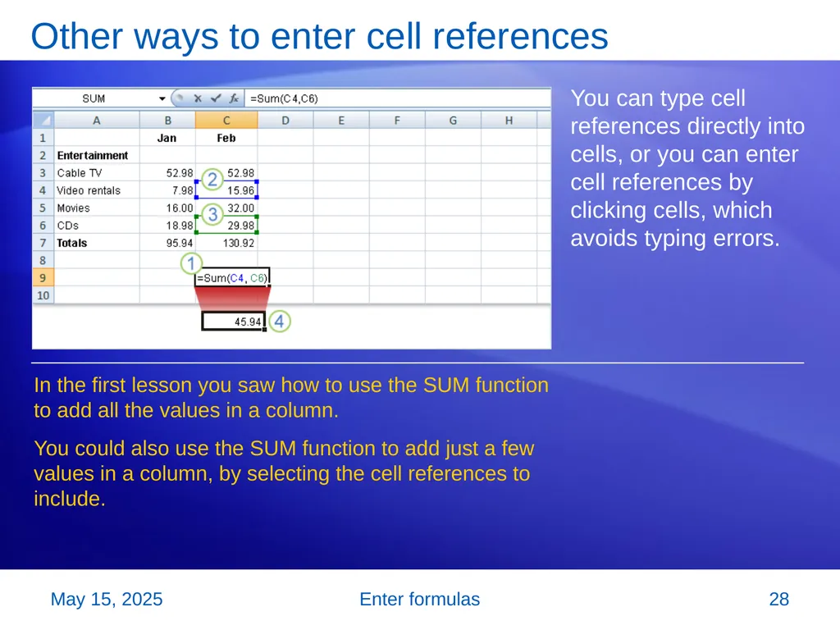Viewport: 840px width, 630px height.
Task: Click the Enter checkmark icon in formula bar
Action: pyautogui.click(x=216, y=98)
